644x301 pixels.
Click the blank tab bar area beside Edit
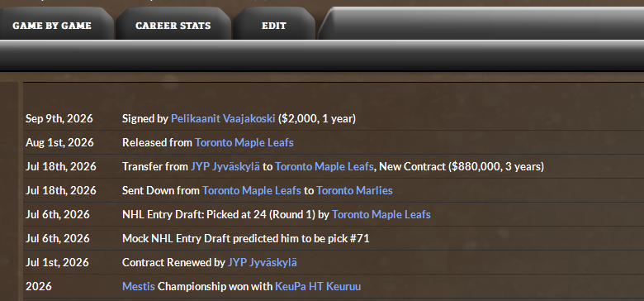(x=481, y=24)
